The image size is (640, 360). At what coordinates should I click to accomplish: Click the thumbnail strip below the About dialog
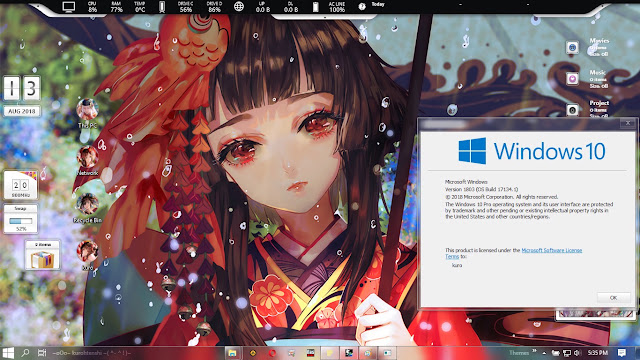point(595,314)
